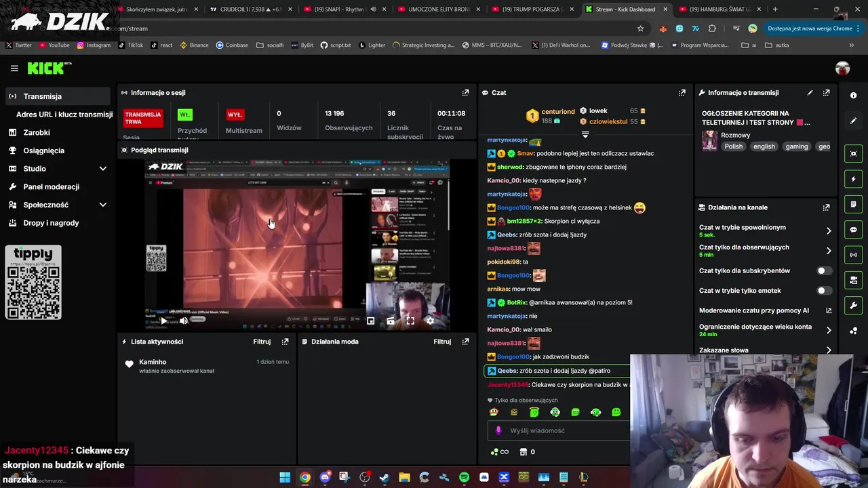Edit the stream info with the pencil icon
The height and width of the screenshot is (488, 868).
coord(810,93)
